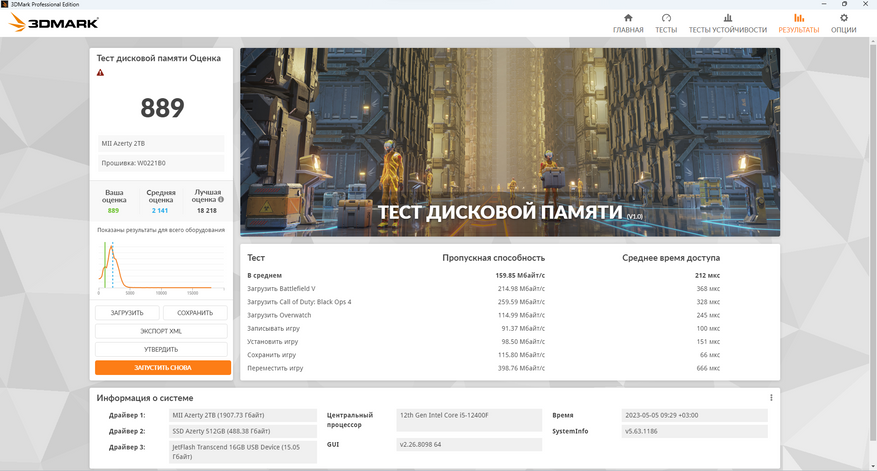This screenshot has width=877, height=471.
Task: Open the Опции settings tab
Action: point(843,23)
